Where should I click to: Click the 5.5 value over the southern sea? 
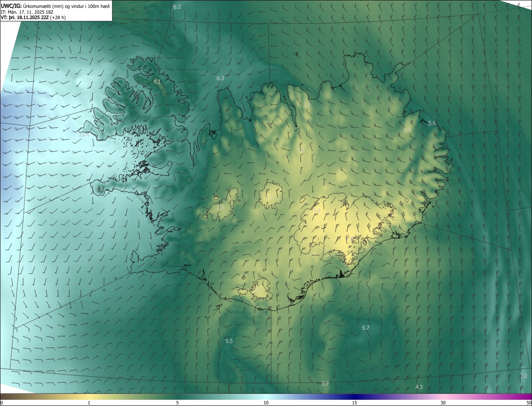tap(229, 341)
